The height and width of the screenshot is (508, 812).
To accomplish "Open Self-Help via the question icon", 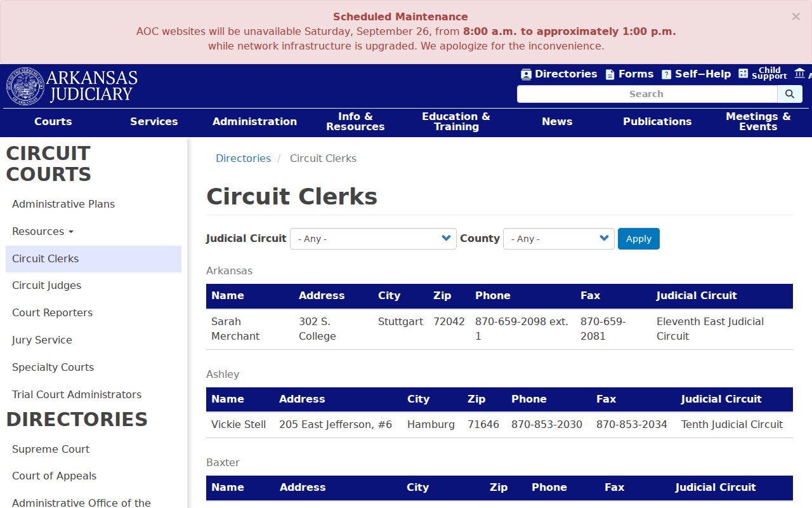I will point(666,74).
